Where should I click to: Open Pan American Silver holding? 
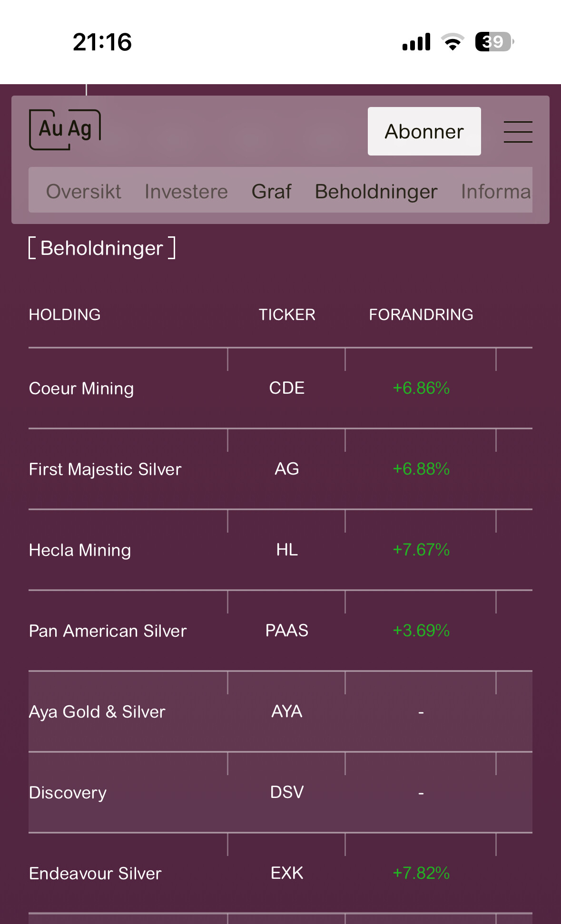pos(108,631)
